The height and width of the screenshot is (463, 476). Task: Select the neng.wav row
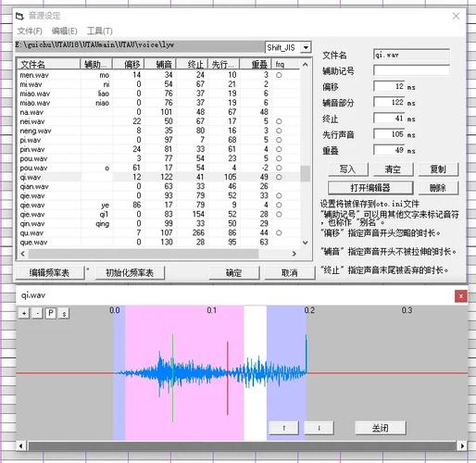point(158,131)
